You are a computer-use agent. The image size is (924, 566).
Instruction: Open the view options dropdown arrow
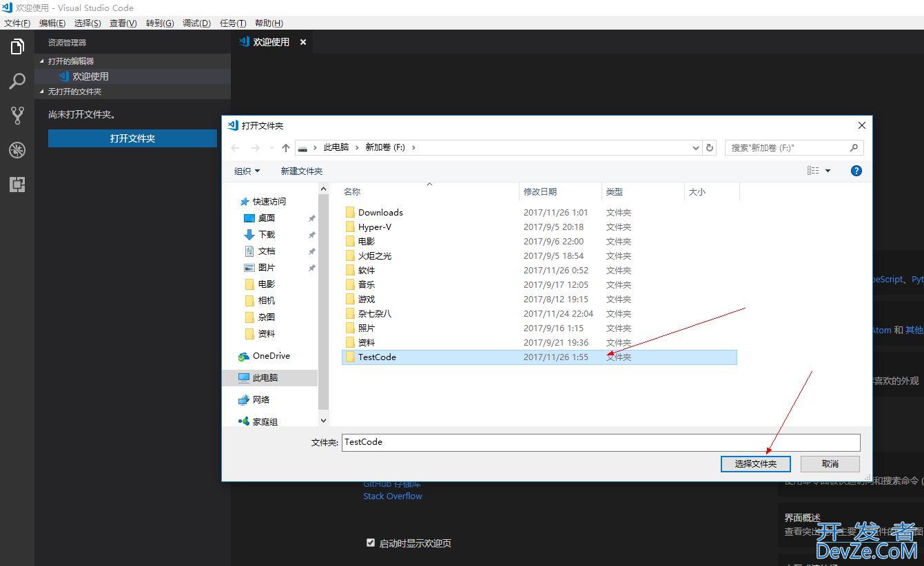[x=828, y=171]
